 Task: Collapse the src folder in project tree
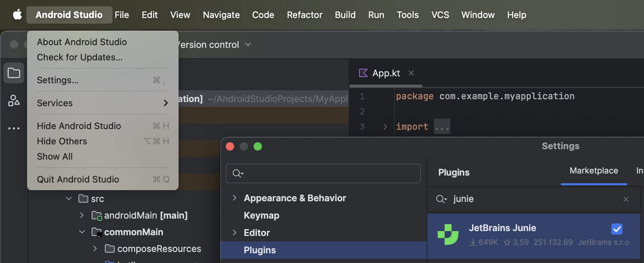tap(69, 198)
